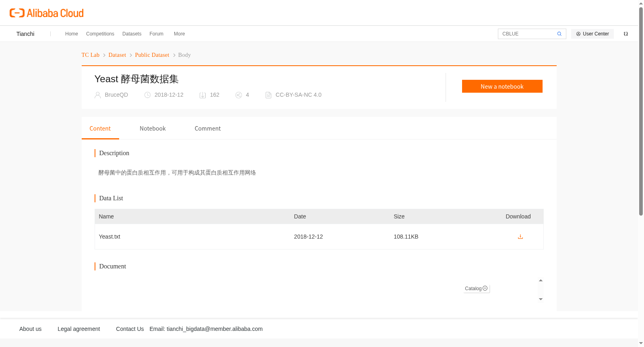Click the download count icon beside 162
This screenshot has height=347, width=644.
[x=203, y=95]
